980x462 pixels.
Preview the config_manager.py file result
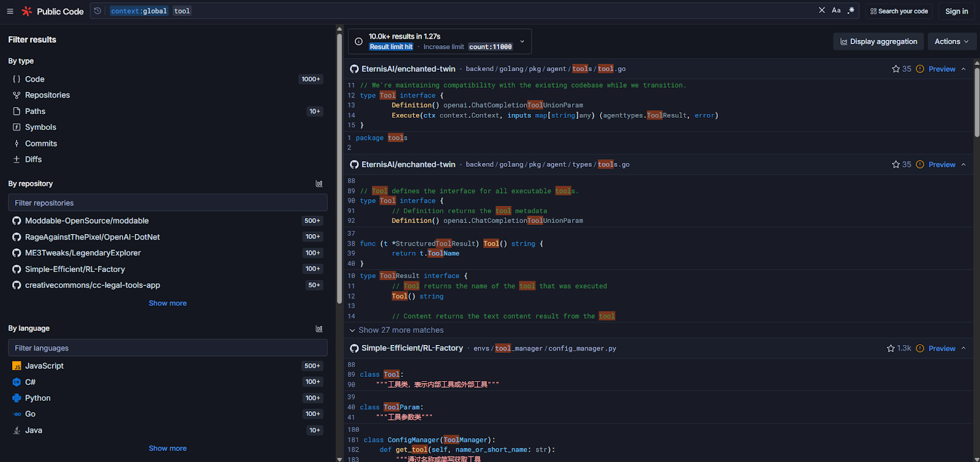point(941,348)
